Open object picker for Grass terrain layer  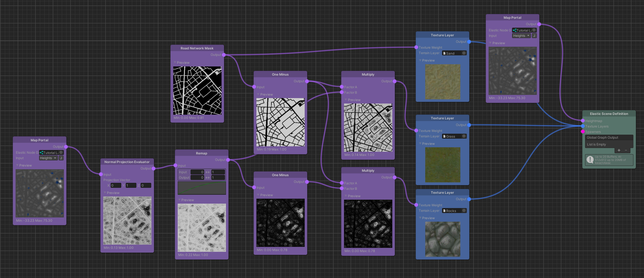[464, 136]
